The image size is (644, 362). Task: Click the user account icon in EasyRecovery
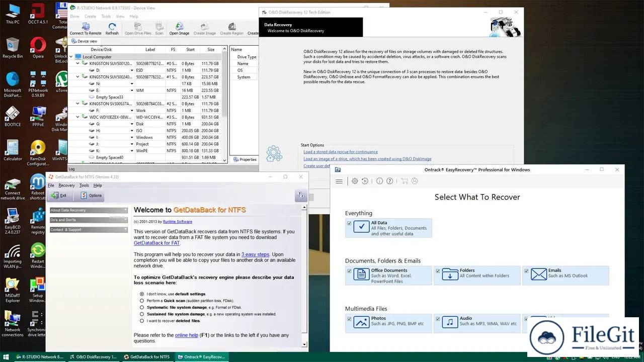(415, 181)
